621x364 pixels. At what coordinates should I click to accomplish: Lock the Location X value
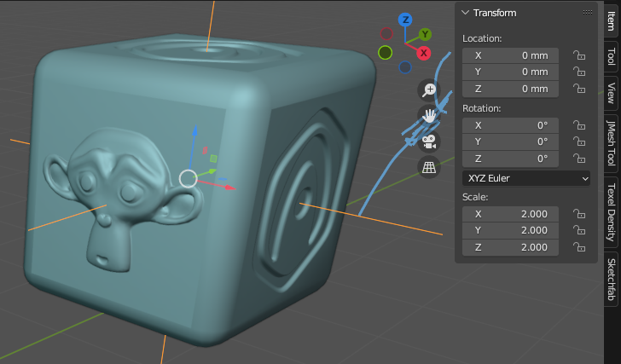click(579, 55)
